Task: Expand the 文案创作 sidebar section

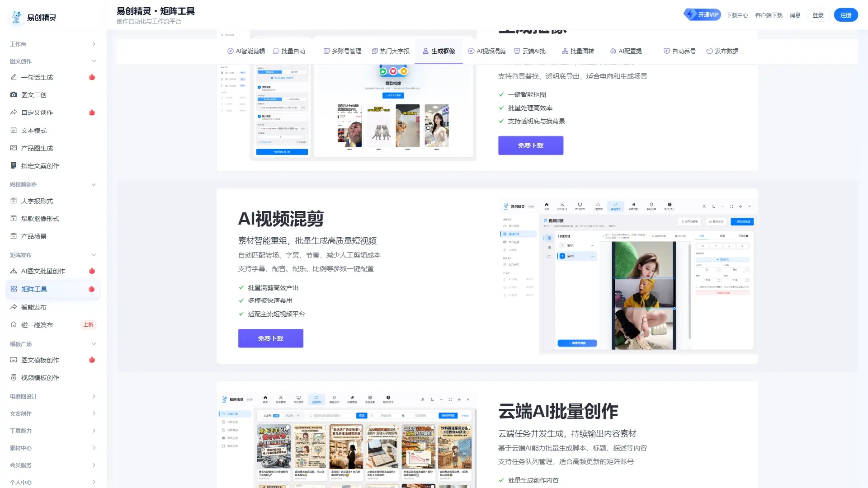Action: pyautogui.click(x=53, y=413)
